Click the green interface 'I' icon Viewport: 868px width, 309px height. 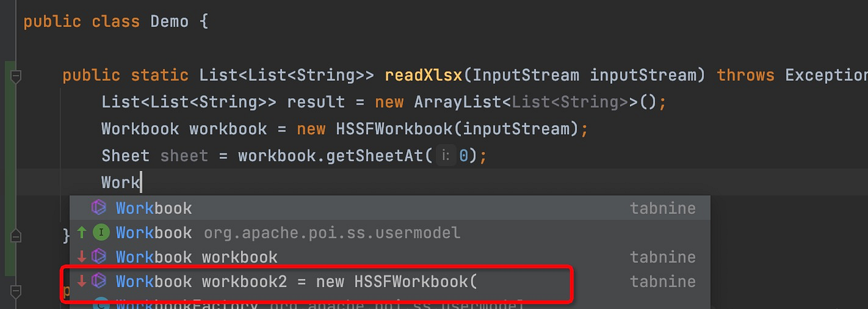pos(100,233)
